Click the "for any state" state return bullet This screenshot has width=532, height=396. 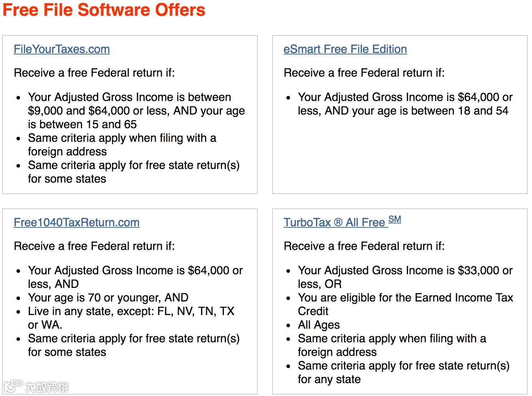pyautogui.click(x=403, y=372)
